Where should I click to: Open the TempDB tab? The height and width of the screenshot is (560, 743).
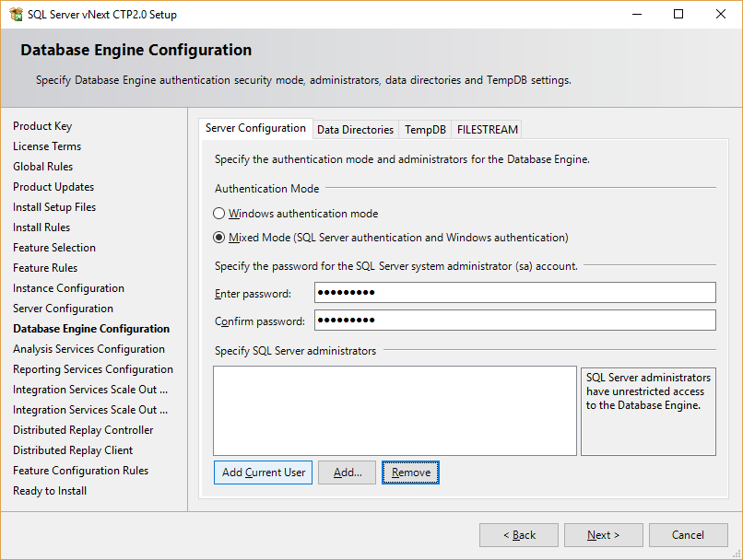[x=425, y=130]
